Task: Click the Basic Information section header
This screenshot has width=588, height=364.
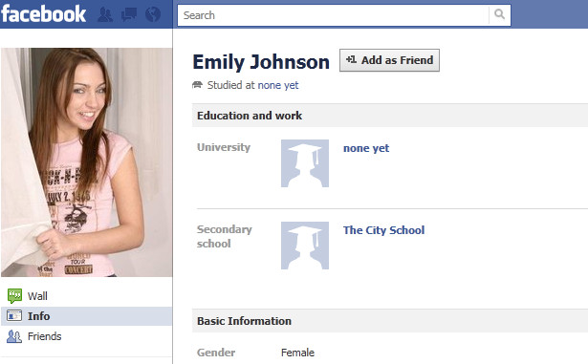Action: pyautogui.click(x=390, y=321)
